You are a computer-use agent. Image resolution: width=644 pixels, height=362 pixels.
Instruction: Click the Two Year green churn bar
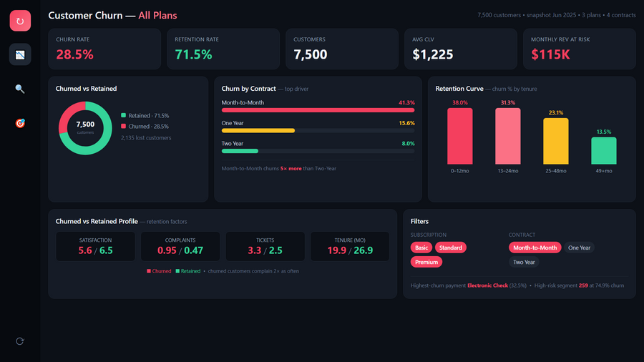coord(240,151)
